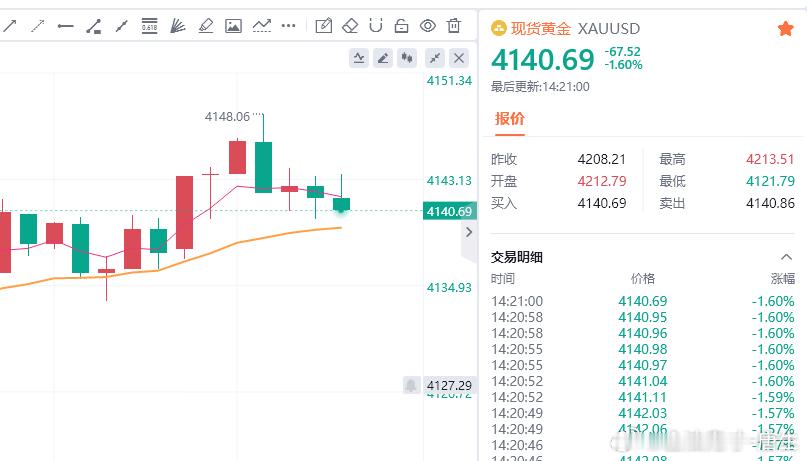Click the 4143.13 axis price label

point(449,181)
